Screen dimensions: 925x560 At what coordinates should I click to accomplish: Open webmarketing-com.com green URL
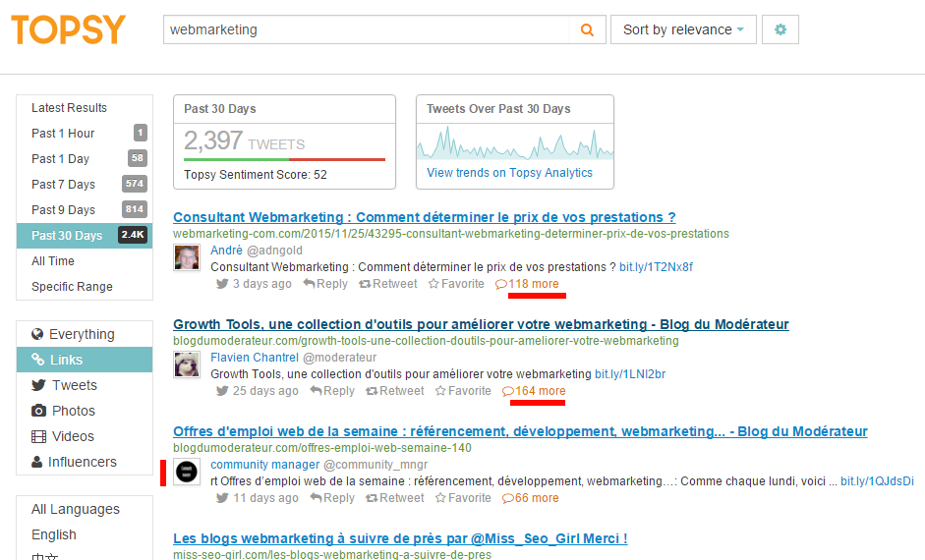(x=450, y=234)
